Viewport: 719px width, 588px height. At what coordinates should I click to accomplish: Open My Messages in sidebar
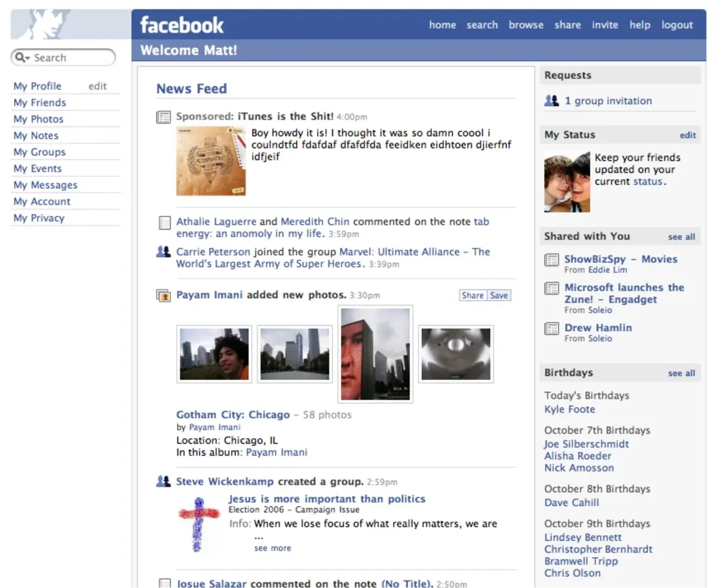click(x=46, y=185)
